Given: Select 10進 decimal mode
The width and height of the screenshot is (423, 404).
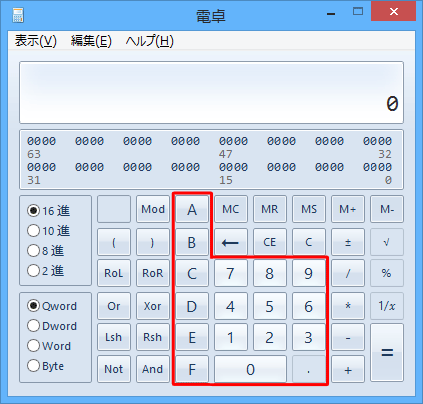Looking at the screenshot, I should (49, 231).
